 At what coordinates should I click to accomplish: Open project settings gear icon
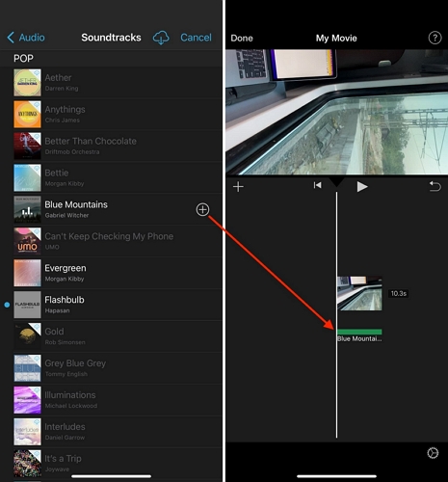point(433,453)
